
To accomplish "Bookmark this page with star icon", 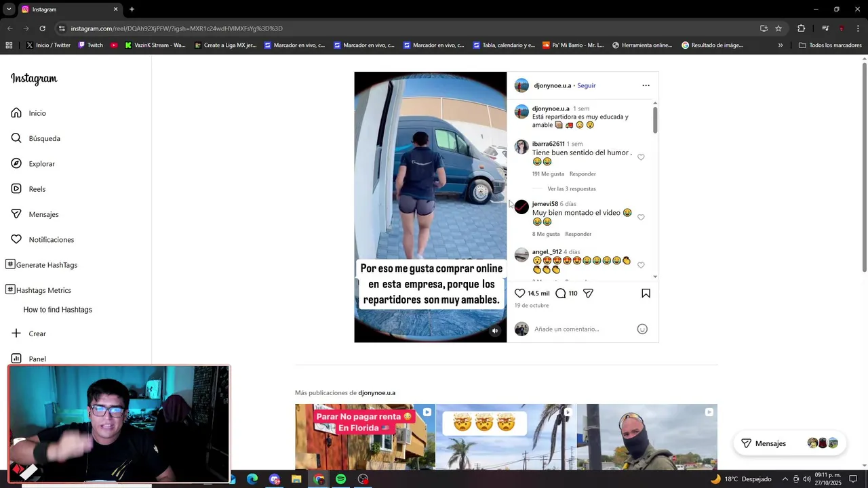I will click(x=778, y=28).
